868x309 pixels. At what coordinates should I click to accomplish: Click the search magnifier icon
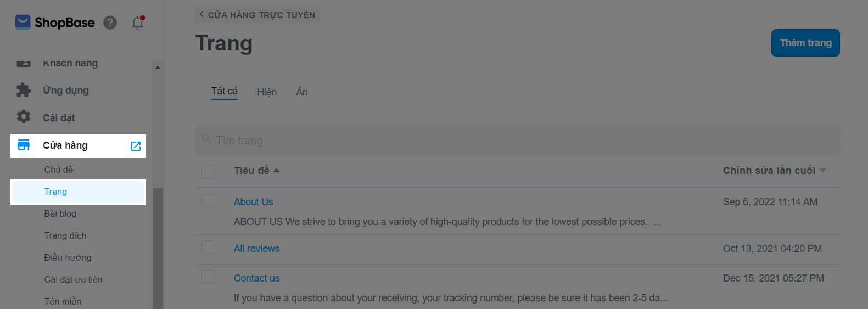click(206, 139)
